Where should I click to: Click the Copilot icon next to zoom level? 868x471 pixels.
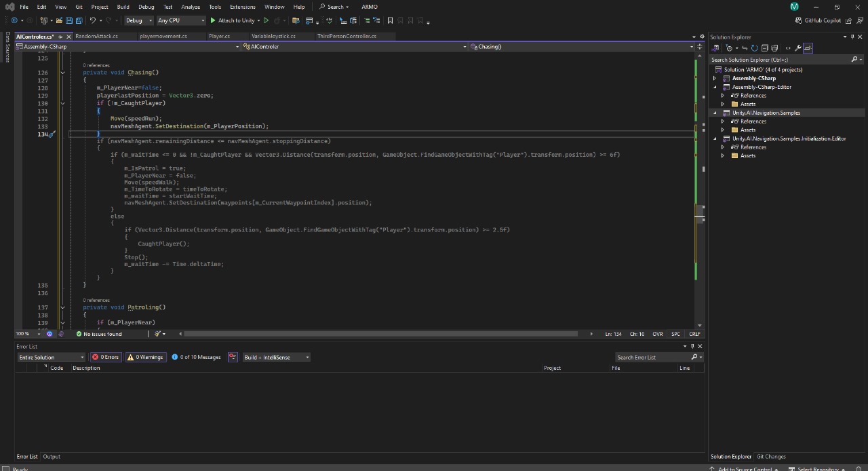point(50,334)
